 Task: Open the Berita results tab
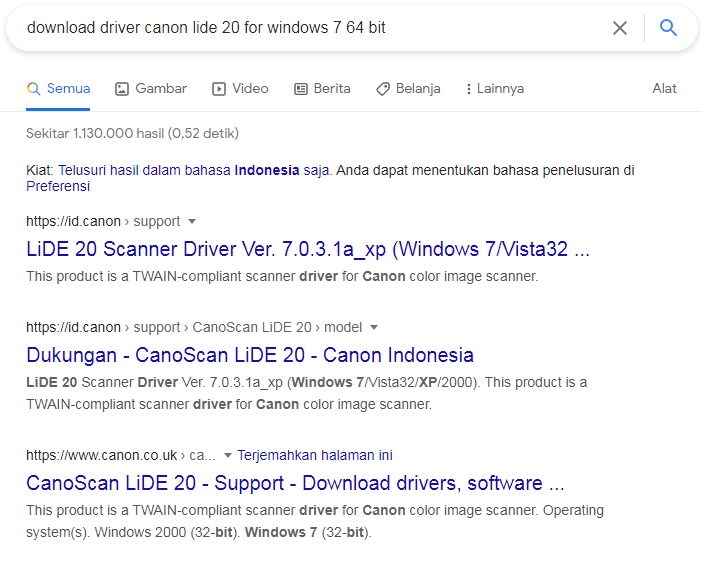tap(322, 89)
